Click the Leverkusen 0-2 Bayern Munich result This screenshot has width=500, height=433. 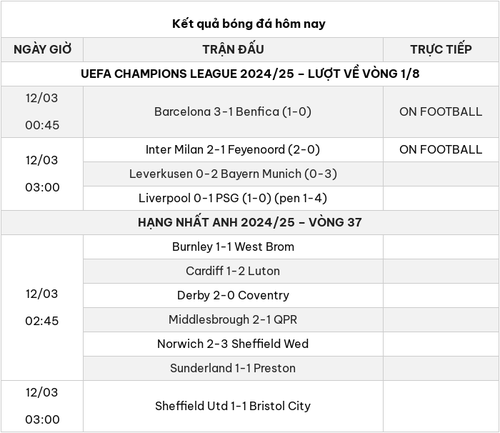pyautogui.click(x=233, y=174)
